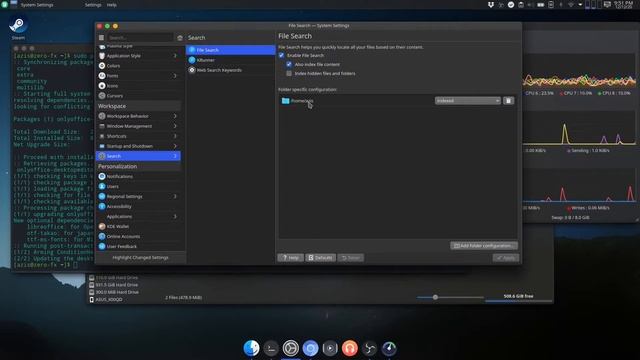Expand Regional Settings chevron

coord(175,196)
